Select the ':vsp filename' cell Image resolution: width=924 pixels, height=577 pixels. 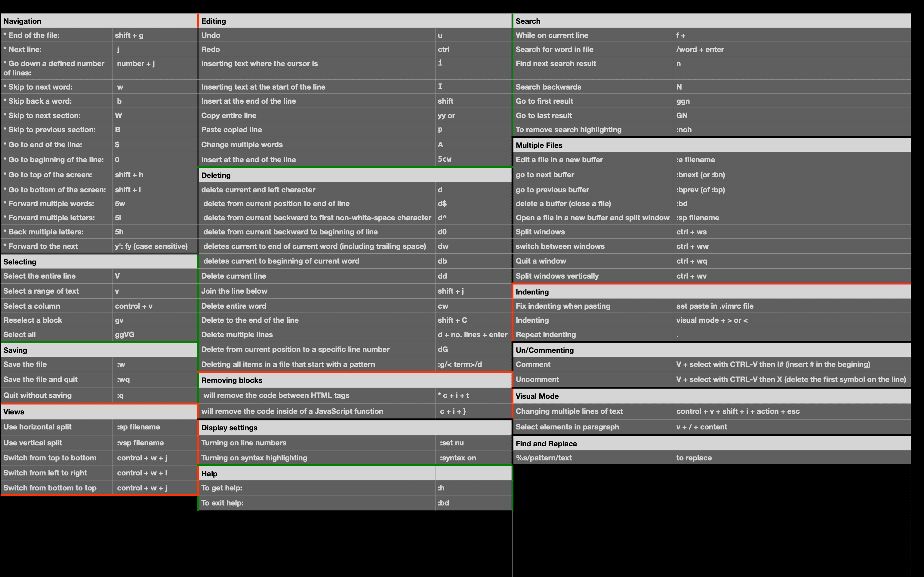point(140,443)
